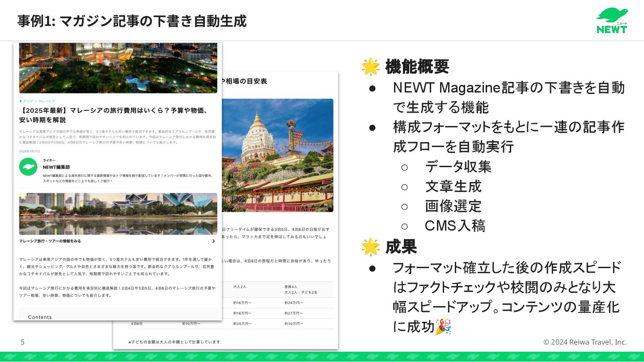Click the Contents box heading
This screenshot has width=644, height=362.
click(40, 317)
